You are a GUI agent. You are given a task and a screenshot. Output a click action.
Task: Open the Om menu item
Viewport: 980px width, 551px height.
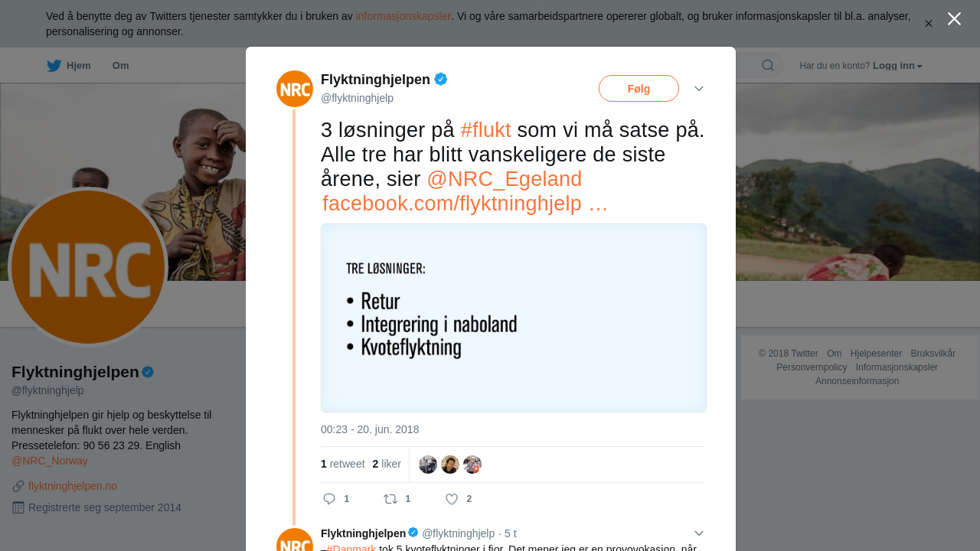[x=120, y=66]
